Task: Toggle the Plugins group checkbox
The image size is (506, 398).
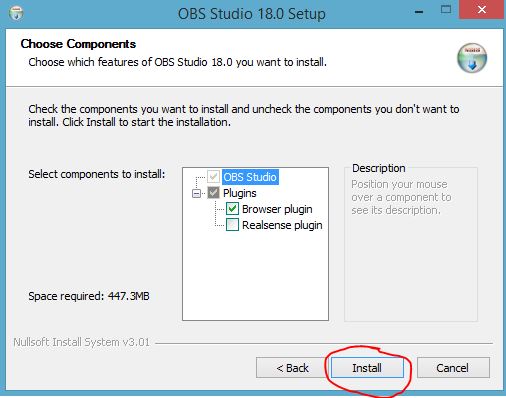Action: tap(213, 193)
